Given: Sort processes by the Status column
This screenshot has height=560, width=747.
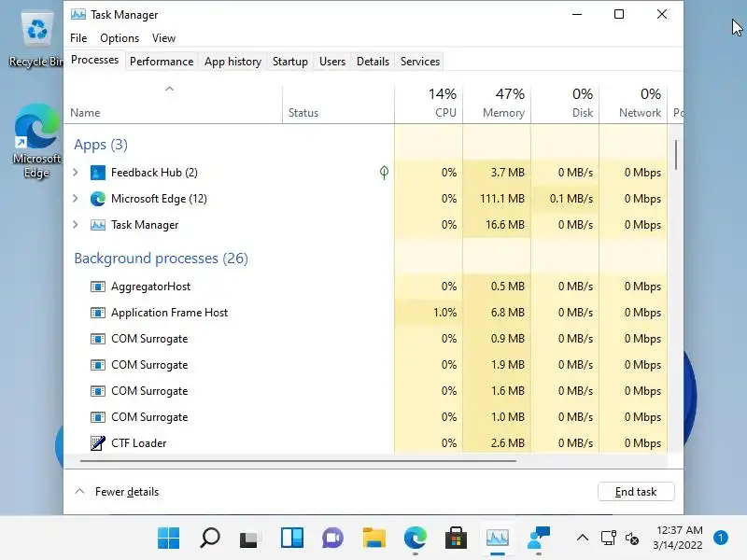Looking at the screenshot, I should 338,104.
